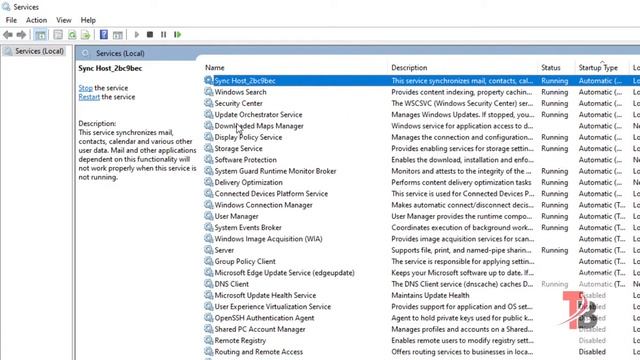Select the gear icon beside Storage Service
640x360 pixels.
click(209, 148)
